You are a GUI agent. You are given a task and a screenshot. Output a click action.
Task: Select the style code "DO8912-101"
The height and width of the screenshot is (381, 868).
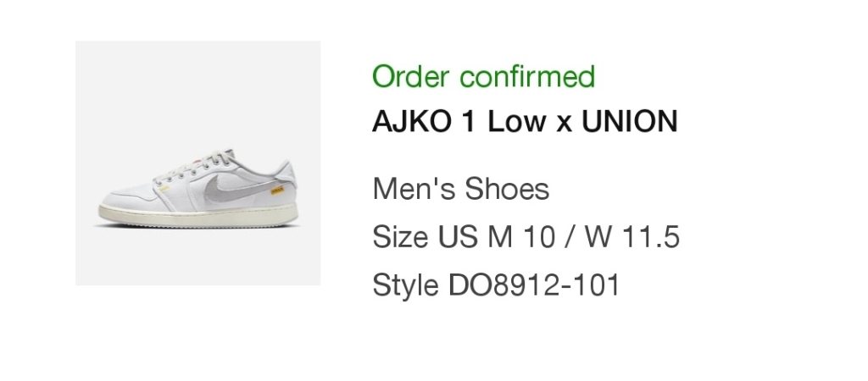tap(534, 285)
